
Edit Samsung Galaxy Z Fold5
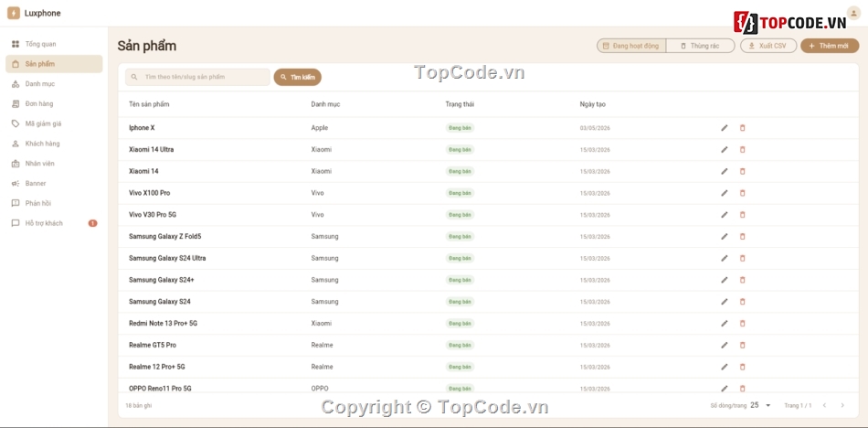click(x=724, y=237)
